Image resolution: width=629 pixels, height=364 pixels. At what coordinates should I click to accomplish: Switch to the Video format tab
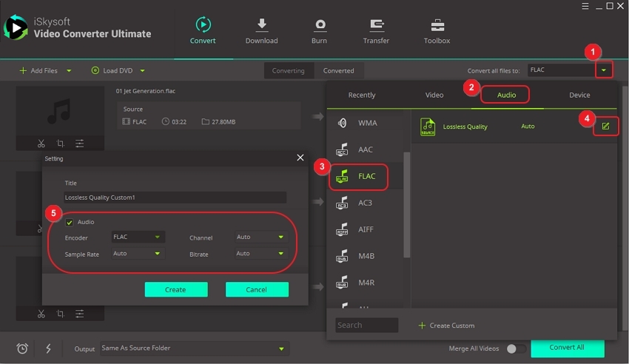[x=434, y=95]
